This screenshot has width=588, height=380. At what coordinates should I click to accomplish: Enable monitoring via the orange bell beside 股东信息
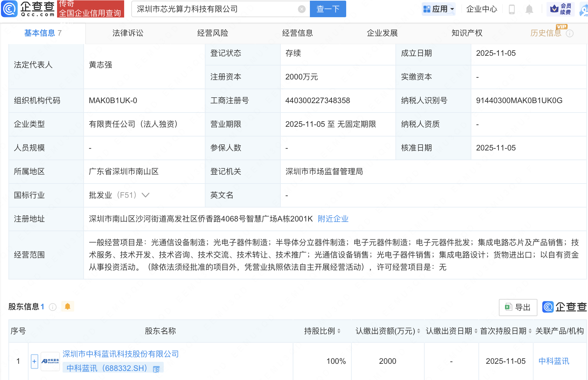(67, 306)
